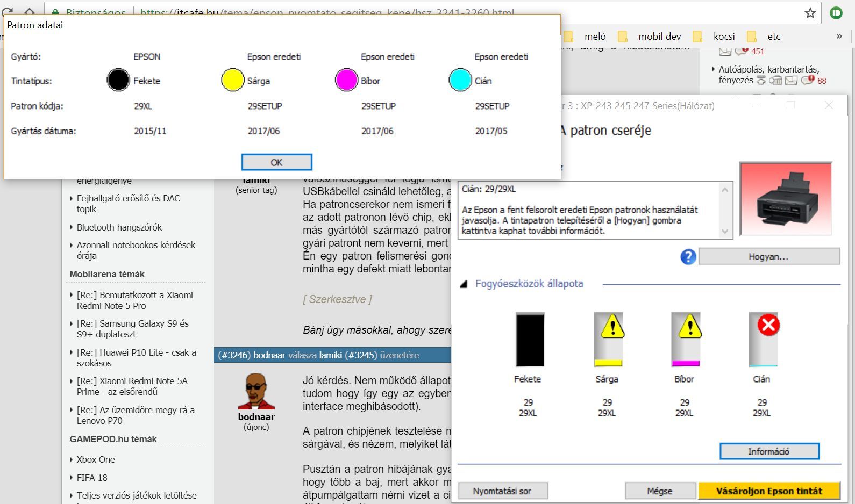This screenshot has width=855, height=504.
Task: Click the A patron cseréje heading
Action: pyautogui.click(x=605, y=131)
